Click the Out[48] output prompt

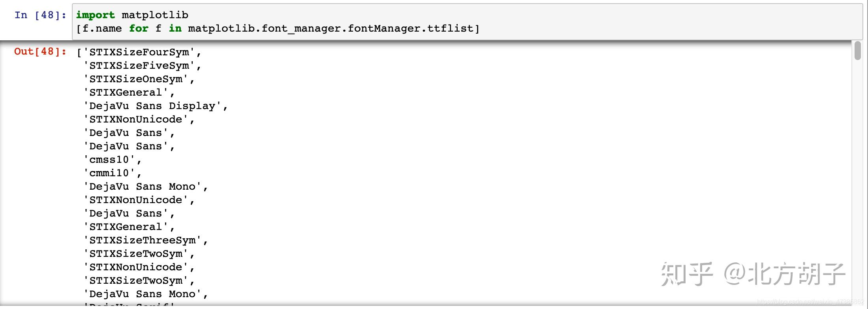(x=40, y=51)
